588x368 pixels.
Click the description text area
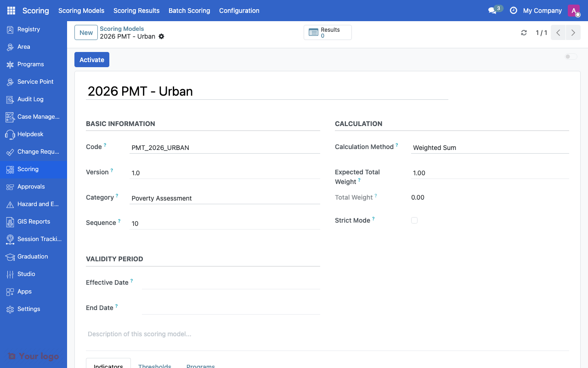coord(328,334)
